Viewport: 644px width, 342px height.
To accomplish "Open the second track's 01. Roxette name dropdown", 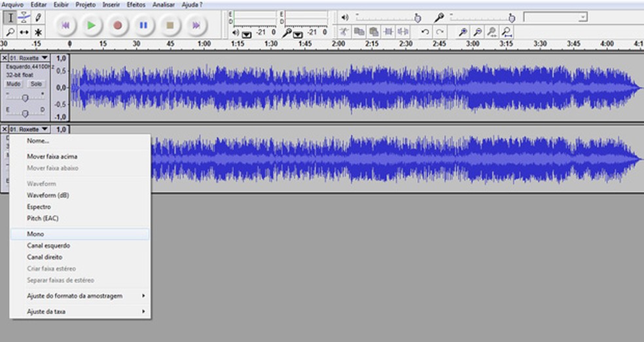I will click(29, 129).
